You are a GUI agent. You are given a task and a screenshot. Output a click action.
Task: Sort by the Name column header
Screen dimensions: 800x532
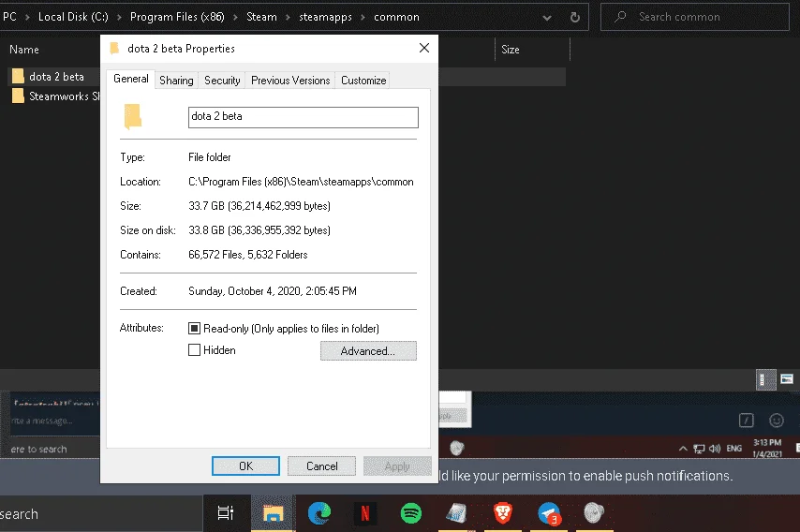[x=24, y=50]
